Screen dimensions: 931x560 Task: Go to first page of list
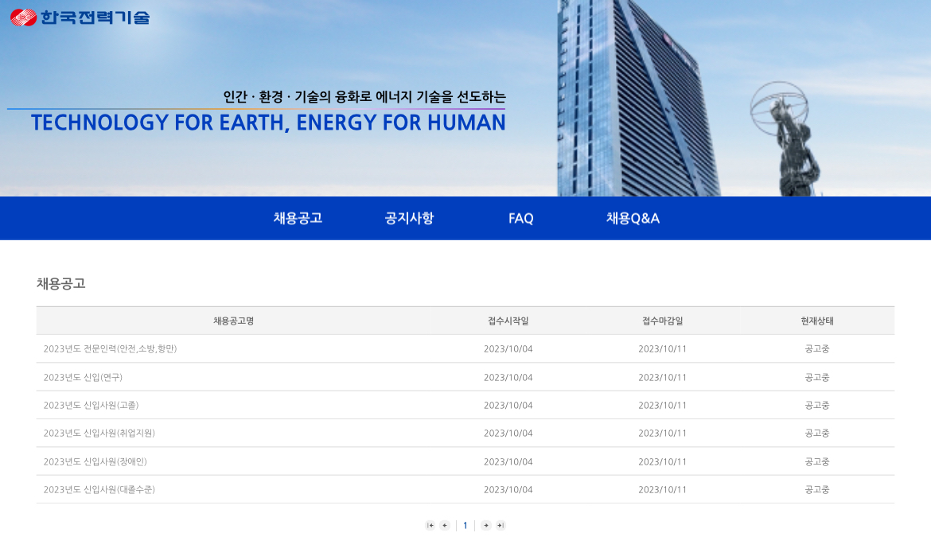pos(430,525)
